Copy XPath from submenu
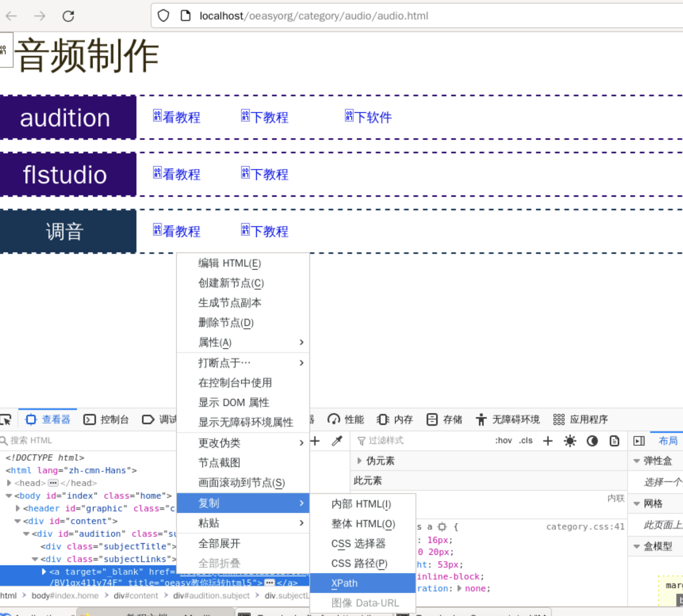The width and height of the screenshot is (683, 616). tap(363, 583)
